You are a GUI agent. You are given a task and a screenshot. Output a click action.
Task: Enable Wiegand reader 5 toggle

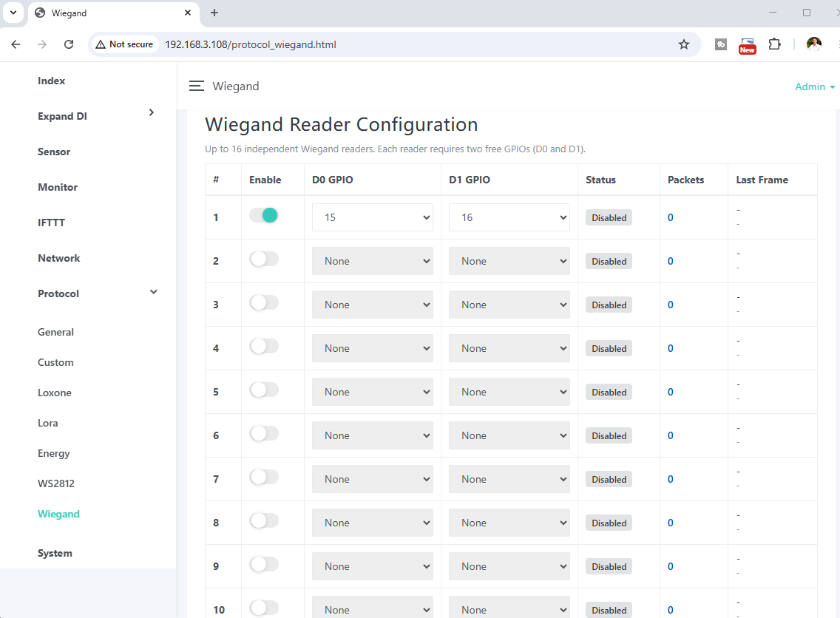click(264, 390)
